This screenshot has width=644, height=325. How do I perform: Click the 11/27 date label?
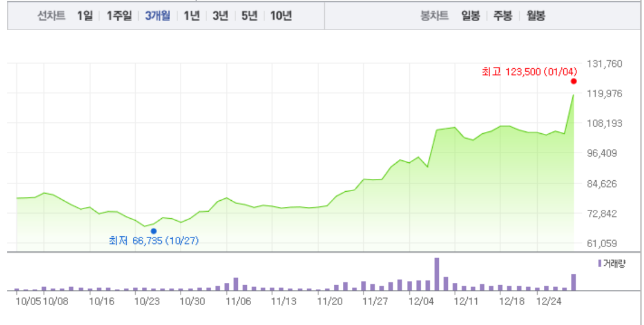tap(375, 301)
